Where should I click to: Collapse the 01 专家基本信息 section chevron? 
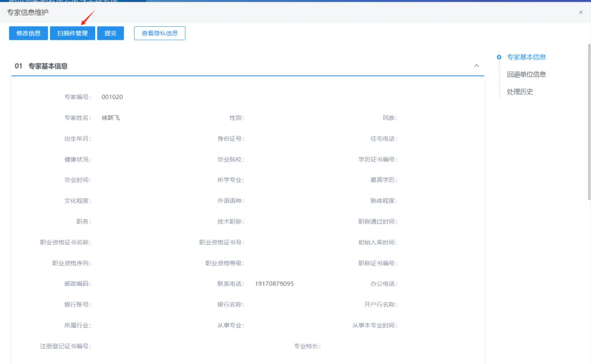476,66
